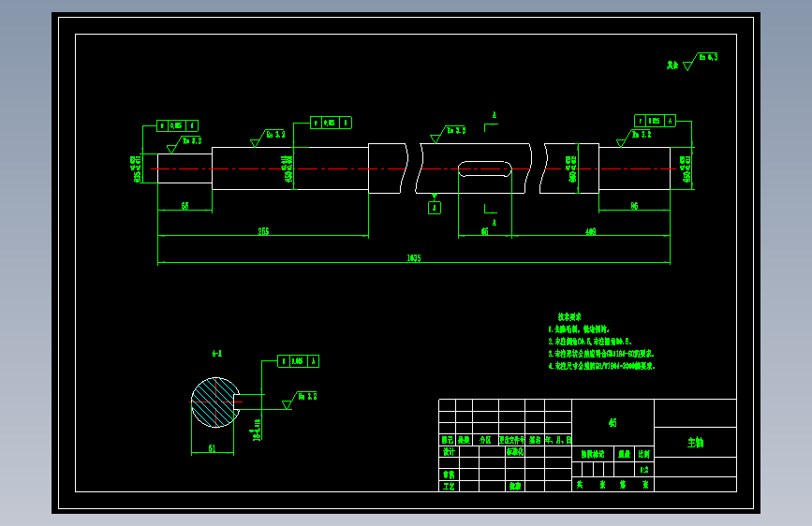Select the 审核 row label
812x526 pixels.
coord(449,475)
